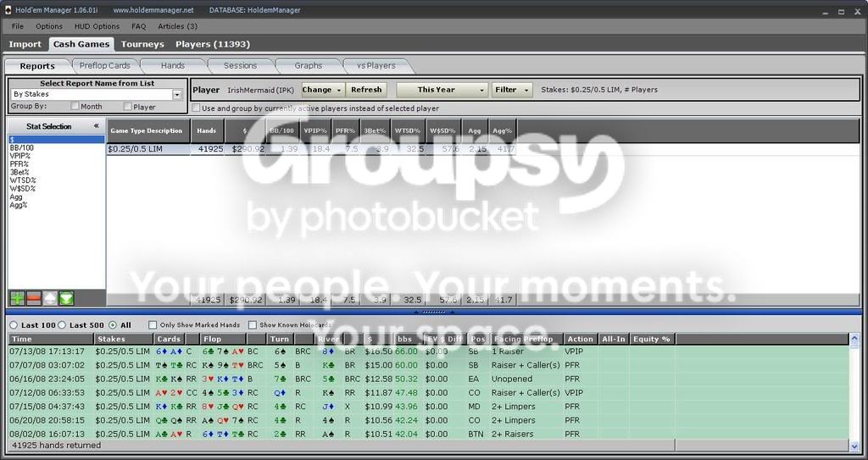Check the Group By Player checkbox
This screenshot has height=460, width=868.
pyautogui.click(x=127, y=106)
